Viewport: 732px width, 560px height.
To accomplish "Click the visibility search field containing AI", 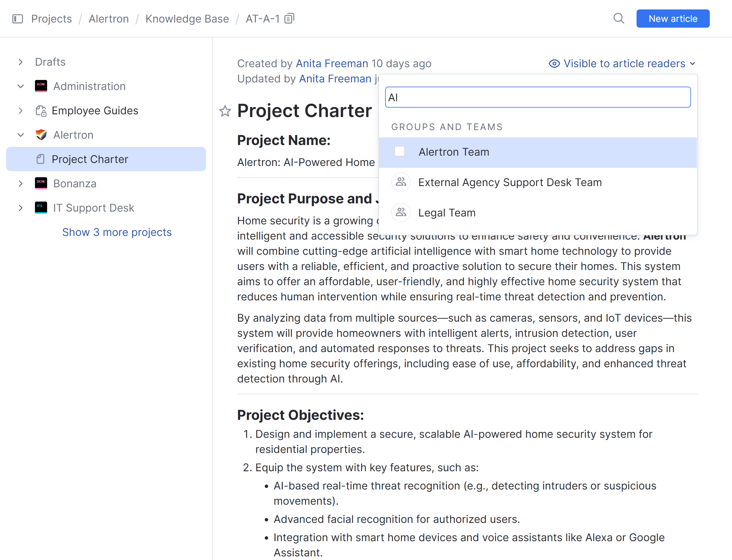I will click(538, 97).
